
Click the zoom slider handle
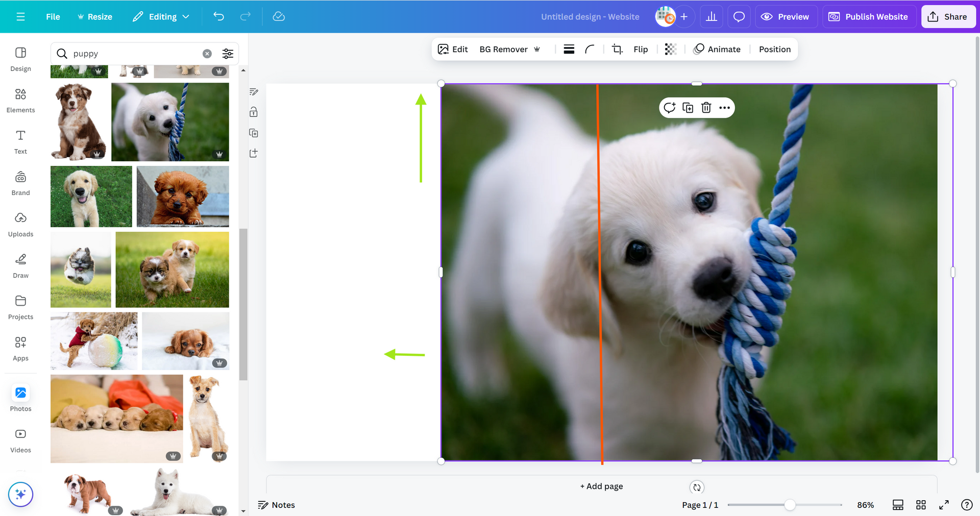(x=790, y=505)
